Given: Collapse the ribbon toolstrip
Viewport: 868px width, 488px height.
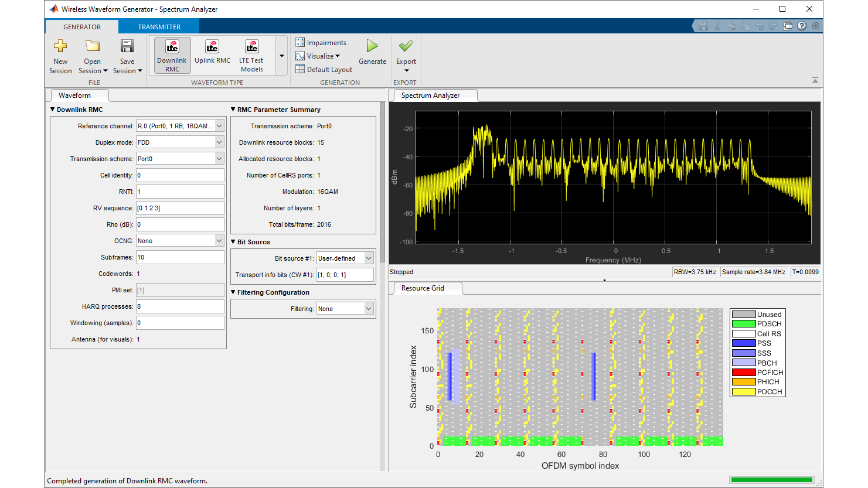Looking at the screenshot, I should [x=815, y=80].
